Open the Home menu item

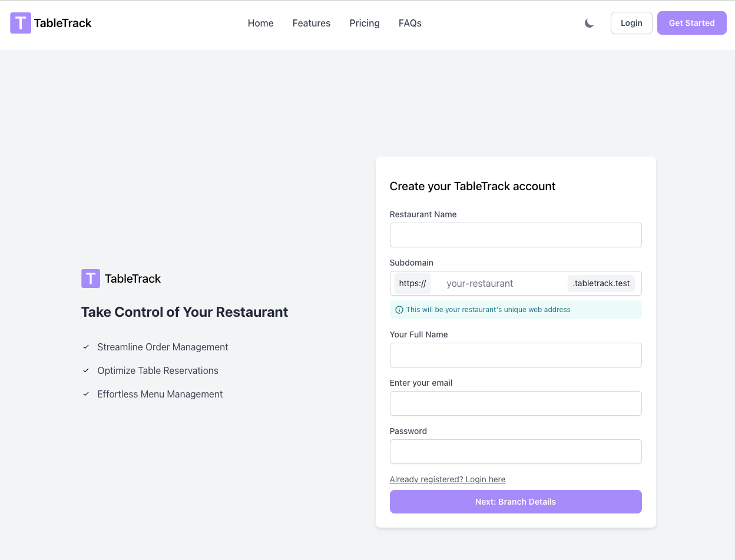coord(260,23)
